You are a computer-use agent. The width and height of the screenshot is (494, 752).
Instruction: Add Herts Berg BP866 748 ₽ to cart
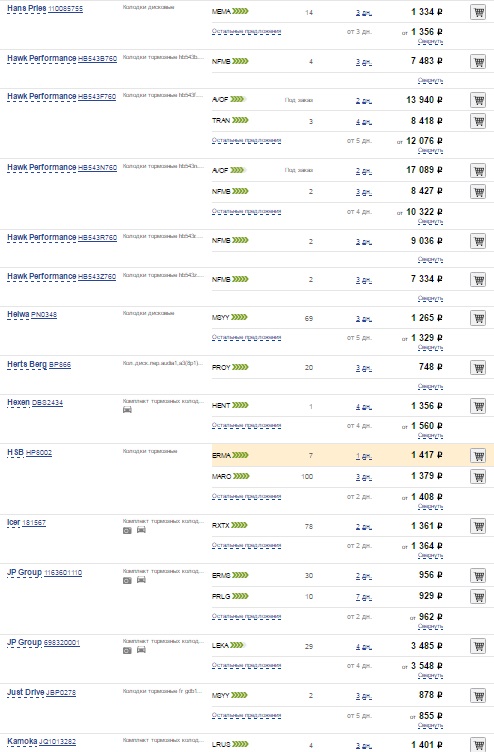478,367
